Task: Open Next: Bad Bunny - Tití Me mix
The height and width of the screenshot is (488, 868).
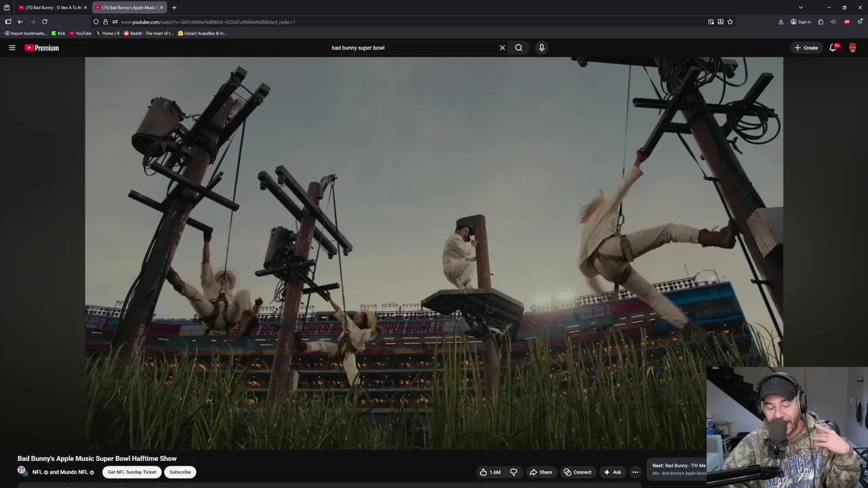Action: (678, 469)
